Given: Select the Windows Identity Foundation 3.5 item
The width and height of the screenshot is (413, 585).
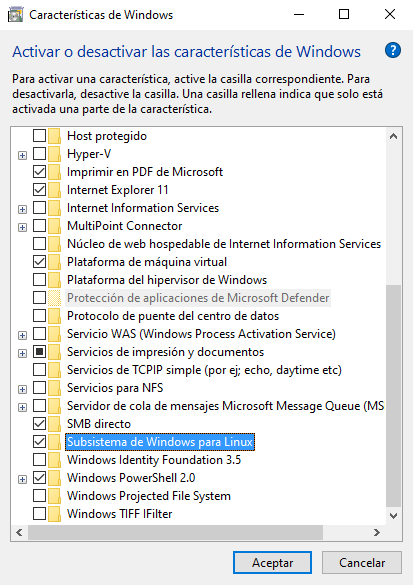Looking at the screenshot, I should [x=154, y=460].
